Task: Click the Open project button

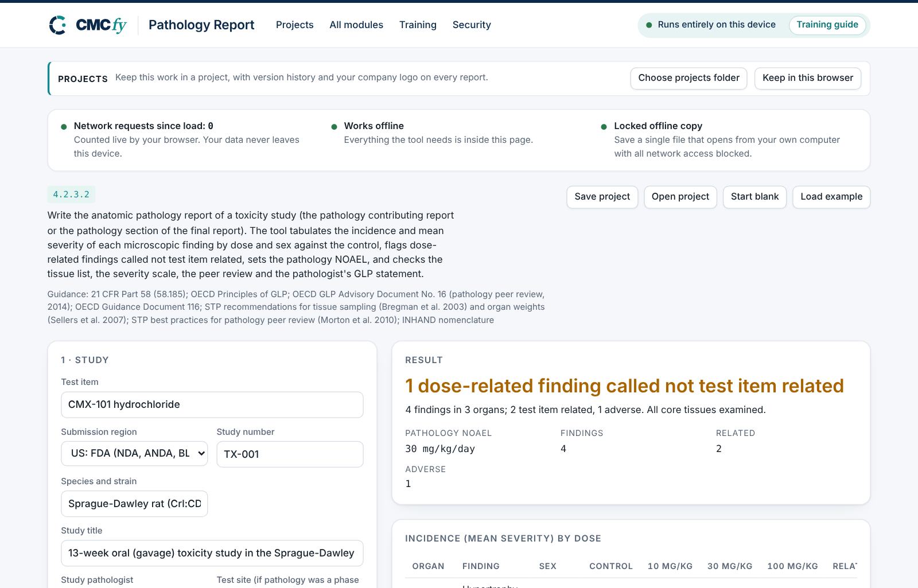Action: point(680,197)
